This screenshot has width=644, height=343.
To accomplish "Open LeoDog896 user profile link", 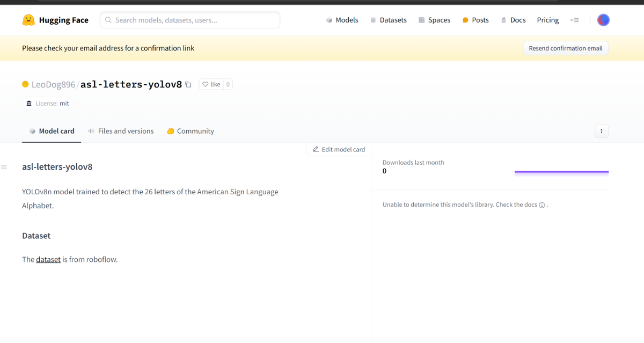I will point(53,84).
